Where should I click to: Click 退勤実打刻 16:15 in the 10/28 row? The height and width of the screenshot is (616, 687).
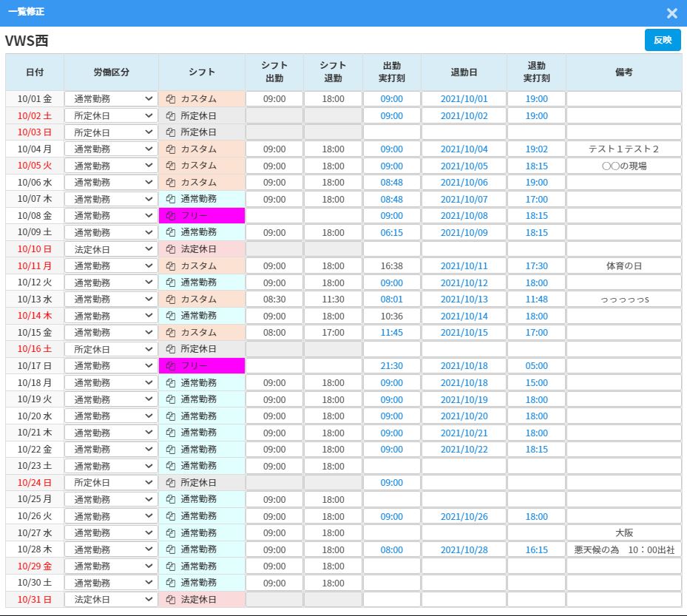click(x=537, y=549)
